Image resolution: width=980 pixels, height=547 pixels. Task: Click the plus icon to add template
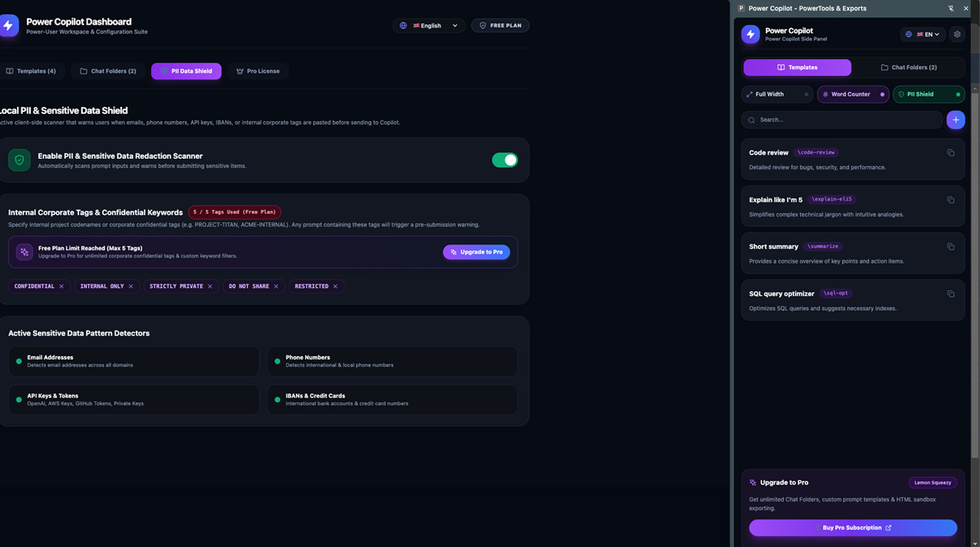tap(956, 120)
